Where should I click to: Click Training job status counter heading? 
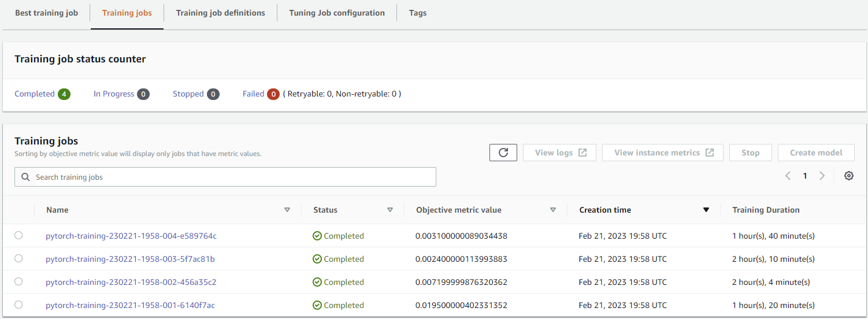coord(80,59)
